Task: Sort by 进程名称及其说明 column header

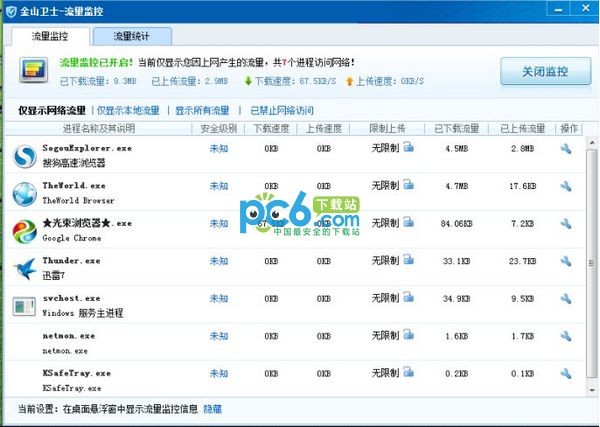Action: [x=99, y=129]
